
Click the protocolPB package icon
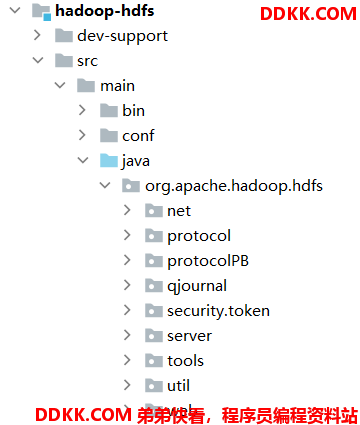pyautogui.click(x=154, y=260)
